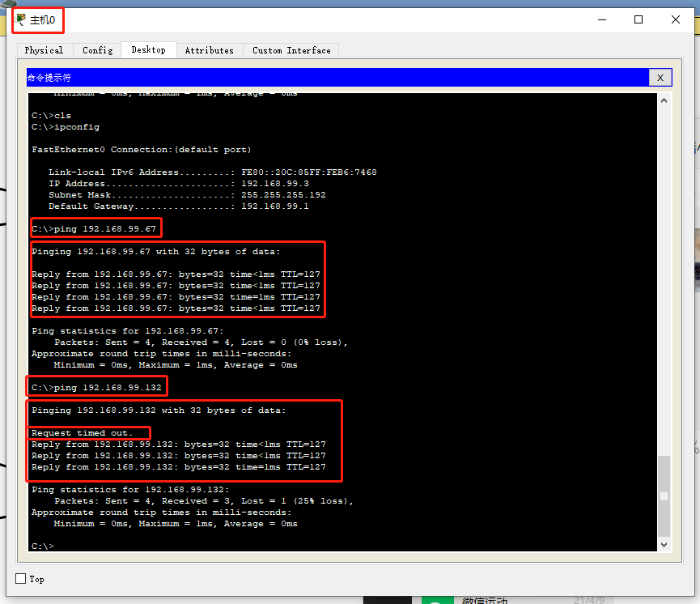The height and width of the screenshot is (604, 700).
Task: Switch to Custom Interface tab
Action: pyautogui.click(x=291, y=50)
